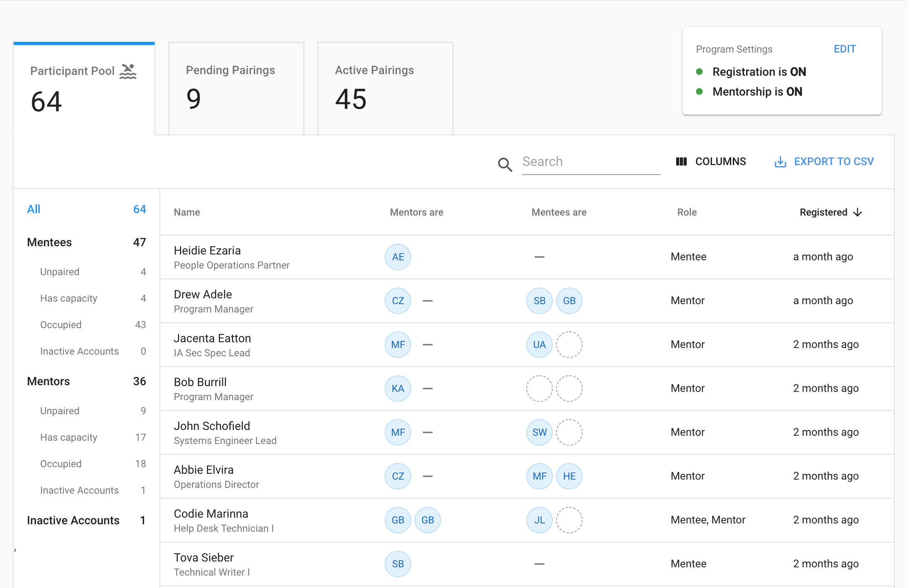Click the download icon beside EXPORT TO CSV

(780, 162)
